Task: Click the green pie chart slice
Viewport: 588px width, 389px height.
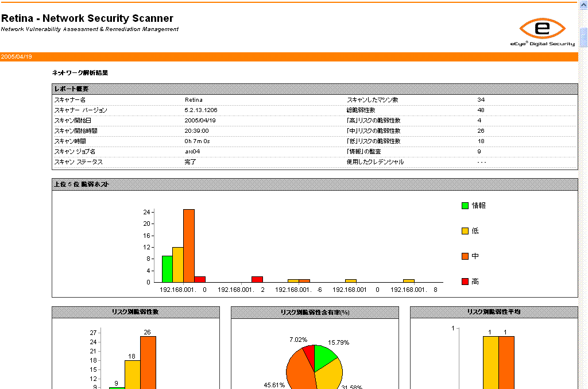Action: (324, 356)
